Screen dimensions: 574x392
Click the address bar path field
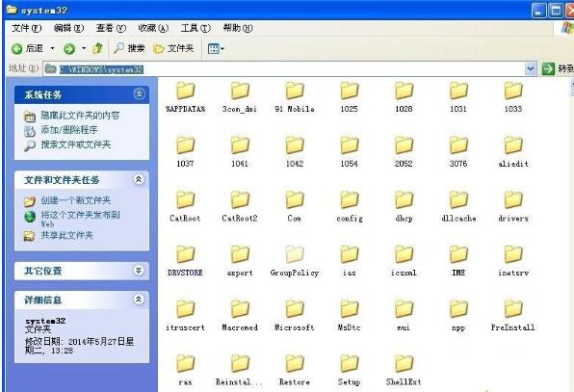[x=289, y=68]
